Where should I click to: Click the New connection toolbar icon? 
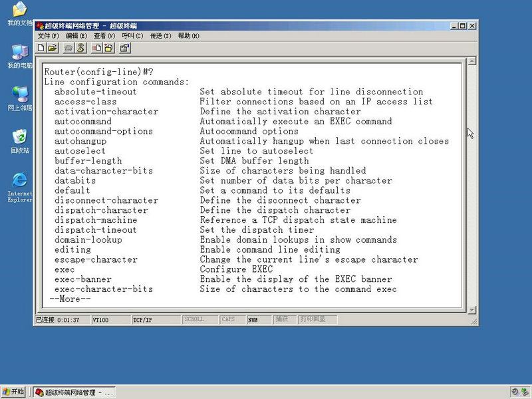tap(41, 48)
